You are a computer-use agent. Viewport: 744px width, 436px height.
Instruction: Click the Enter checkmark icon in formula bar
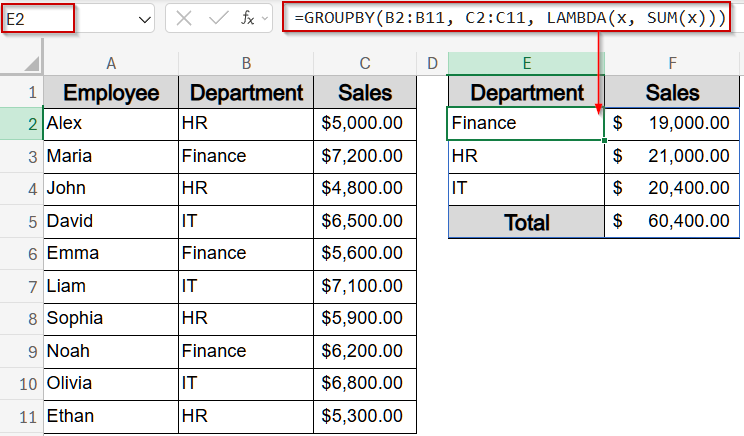click(x=215, y=18)
